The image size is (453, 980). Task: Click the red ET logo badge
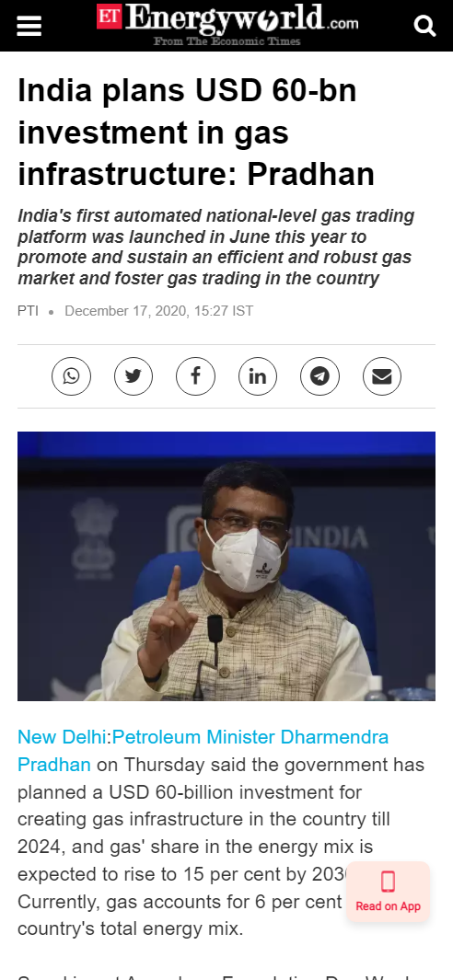tap(109, 17)
